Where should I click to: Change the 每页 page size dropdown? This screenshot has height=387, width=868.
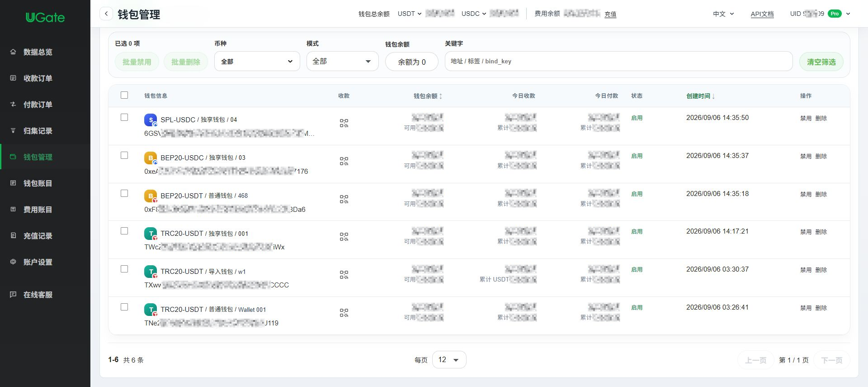449,359
